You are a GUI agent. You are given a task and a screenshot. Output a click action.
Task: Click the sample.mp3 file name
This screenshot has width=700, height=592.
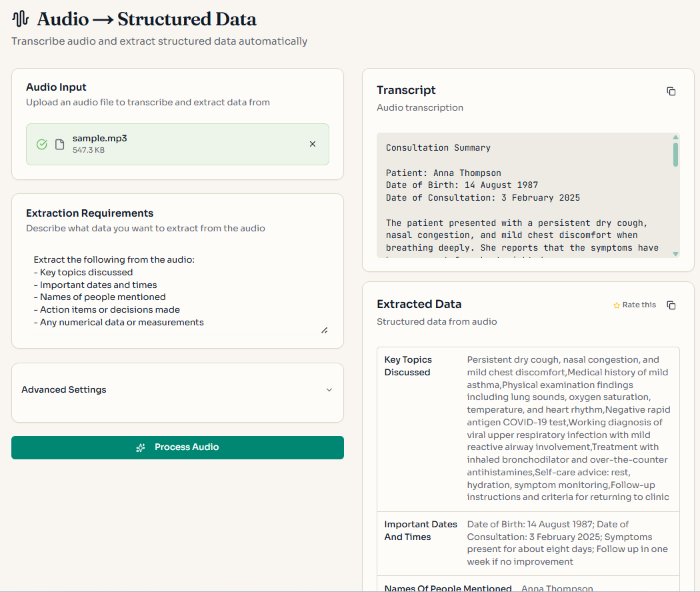tap(100, 139)
